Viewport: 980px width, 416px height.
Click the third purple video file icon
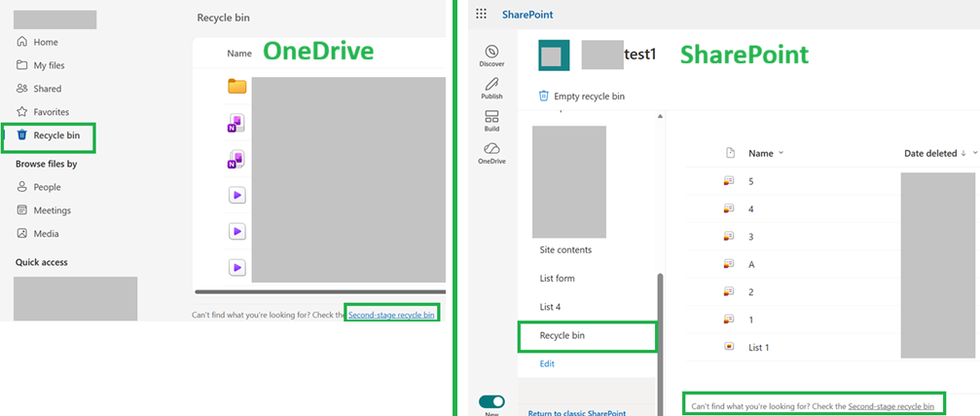tap(236, 268)
